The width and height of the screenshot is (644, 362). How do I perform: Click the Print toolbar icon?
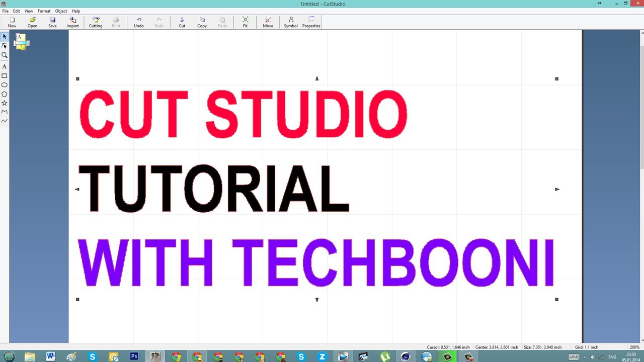click(x=116, y=22)
